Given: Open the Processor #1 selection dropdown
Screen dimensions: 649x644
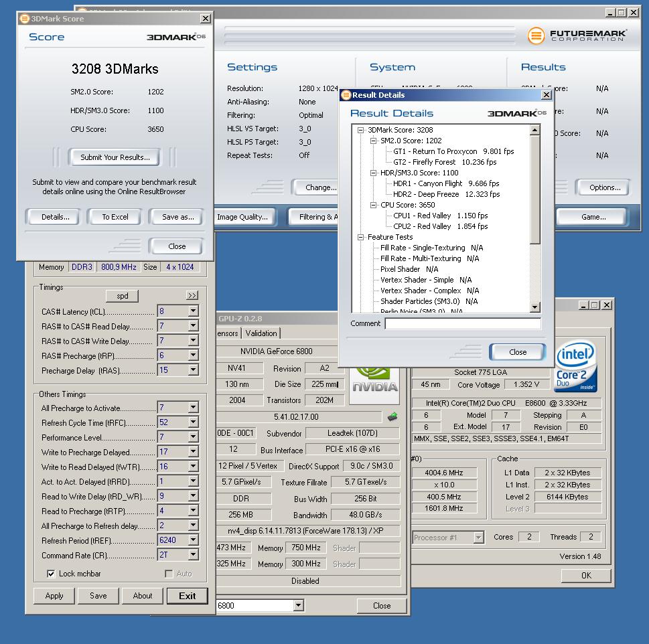Looking at the screenshot, I should pyautogui.click(x=478, y=538).
